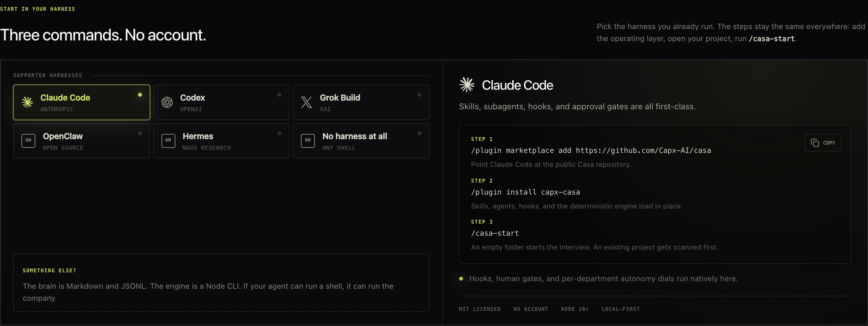868x326 pixels.
Task: Click 'An empty folder starts the interview' text
Action: pos(595,247)
